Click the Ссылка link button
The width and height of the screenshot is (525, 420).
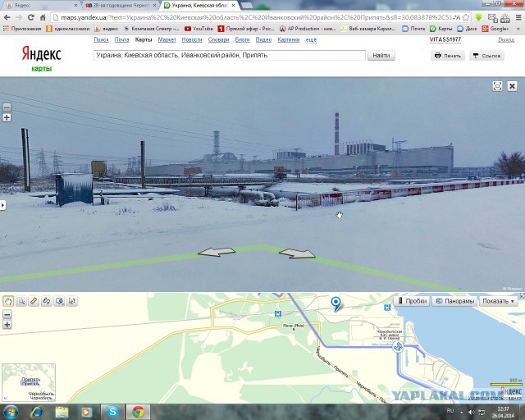point(486,56)
